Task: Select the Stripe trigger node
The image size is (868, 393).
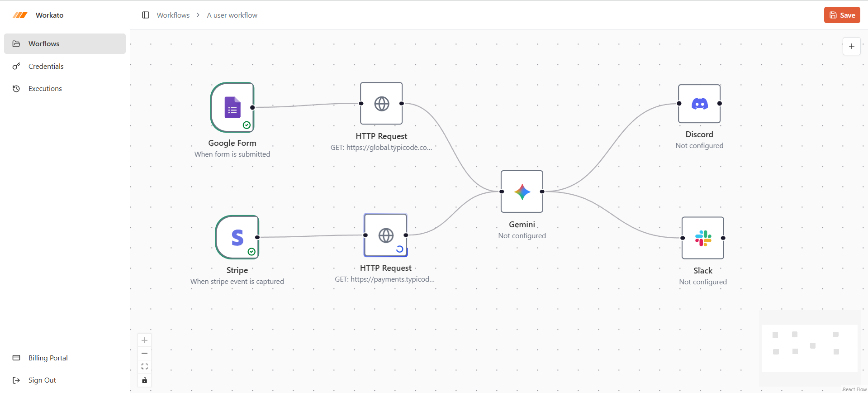Action: click(237, 237)
